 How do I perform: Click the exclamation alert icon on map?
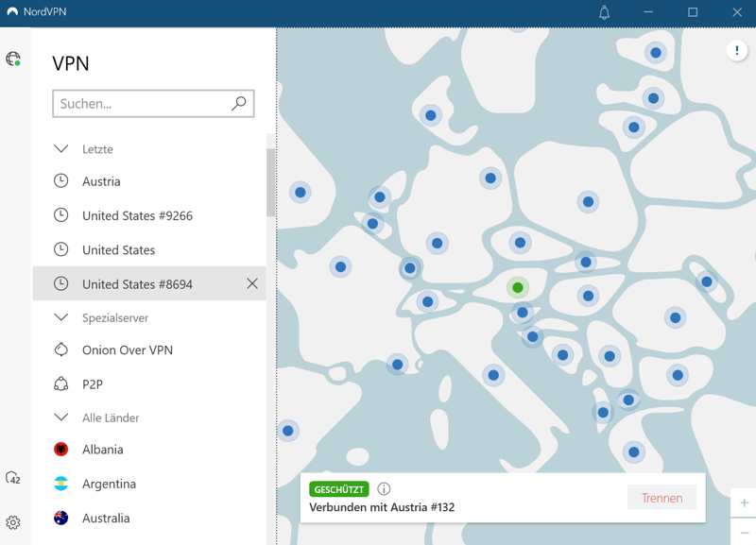click(x=737, y=51)
